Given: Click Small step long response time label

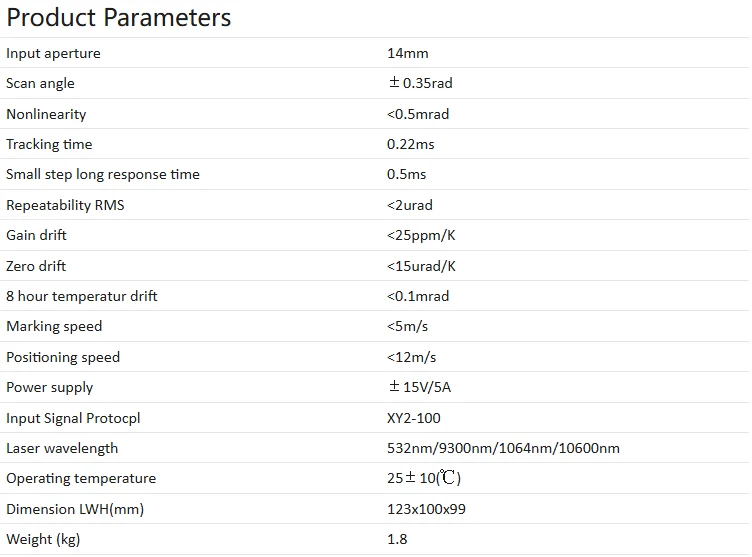Looking at the screenshot, I should coord(103,174).
